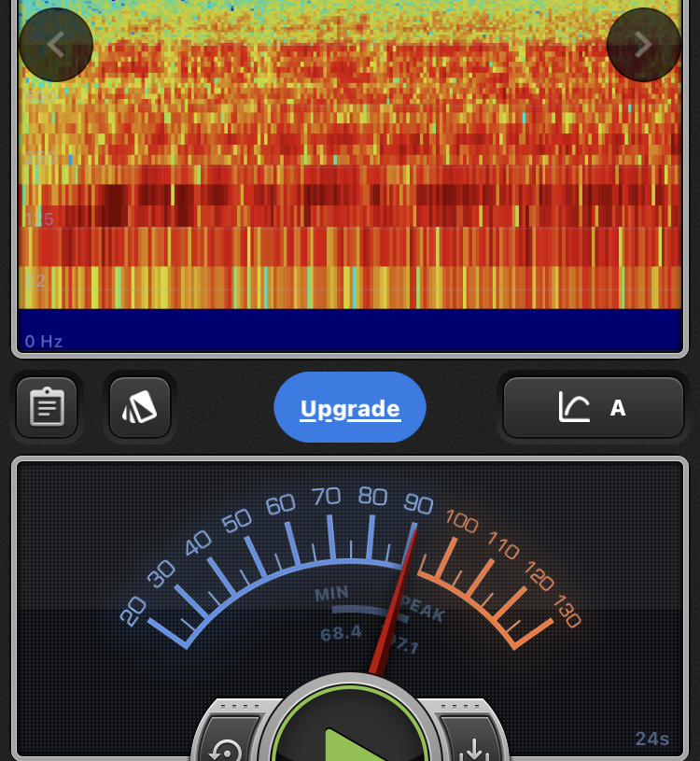The height and width of the screenshot is (761, 700).
Task: Open the clipboard notes list
Action: point(47,407)
